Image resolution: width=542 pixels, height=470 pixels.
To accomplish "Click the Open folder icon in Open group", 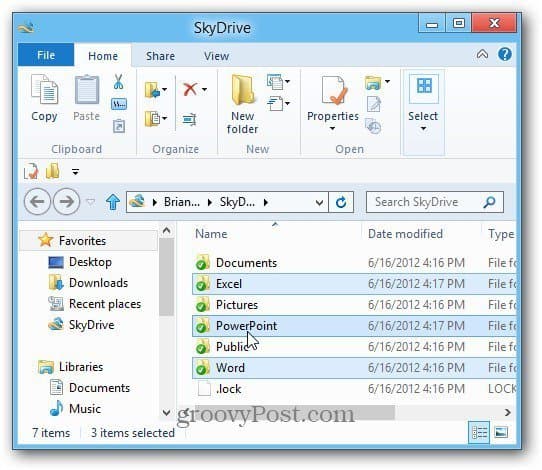I will 373,82.
